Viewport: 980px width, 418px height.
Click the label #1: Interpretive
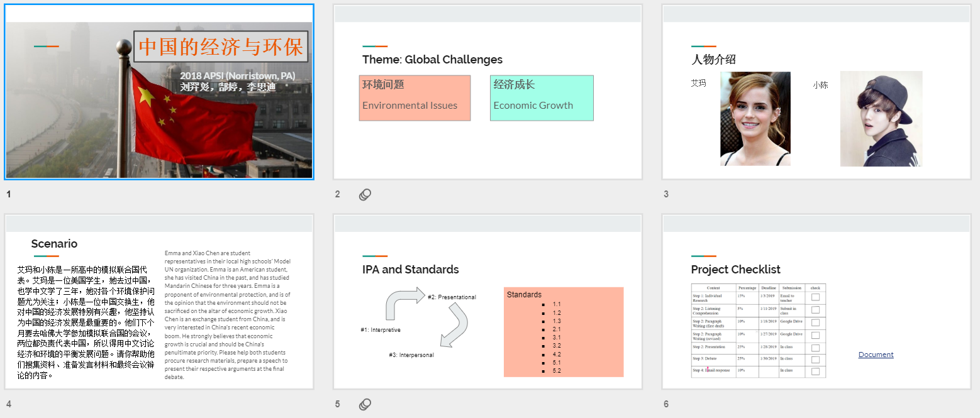[381, 330]
